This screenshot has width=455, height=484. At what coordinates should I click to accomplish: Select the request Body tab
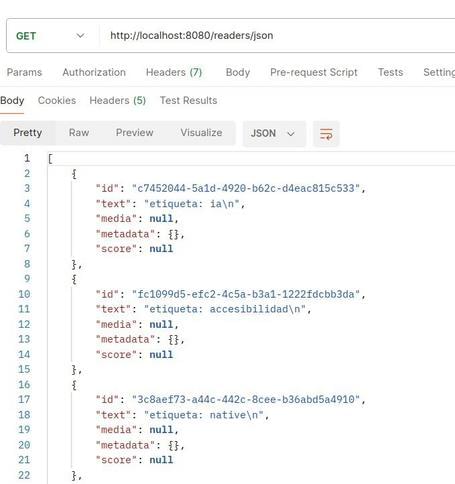(238, 72)
